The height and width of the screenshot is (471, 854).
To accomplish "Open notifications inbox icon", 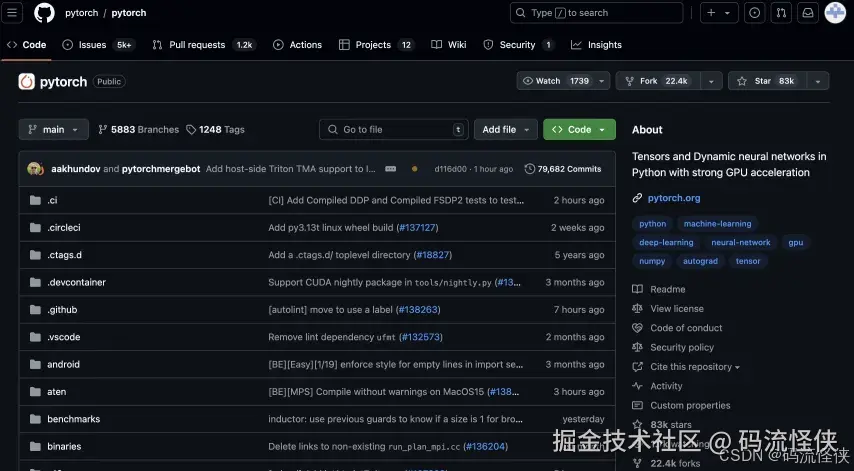I will click(808, 13).
